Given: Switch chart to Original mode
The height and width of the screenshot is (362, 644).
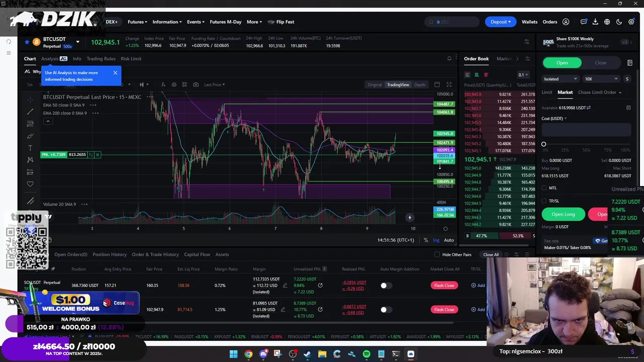Looking at the screenshot, I should (374, 84).
